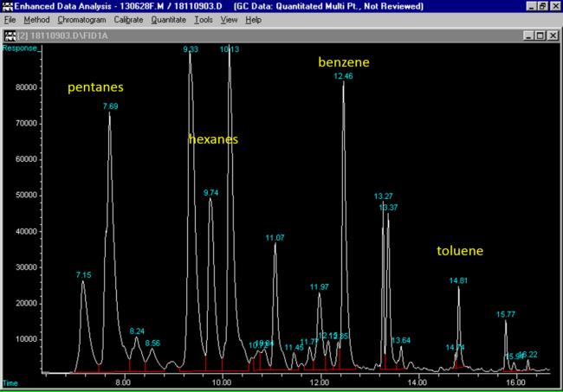Viewport: 563px width, 392px height.
Task: Click the Enhanced Data Analysis app icon
Action: [x=7, y=6]
